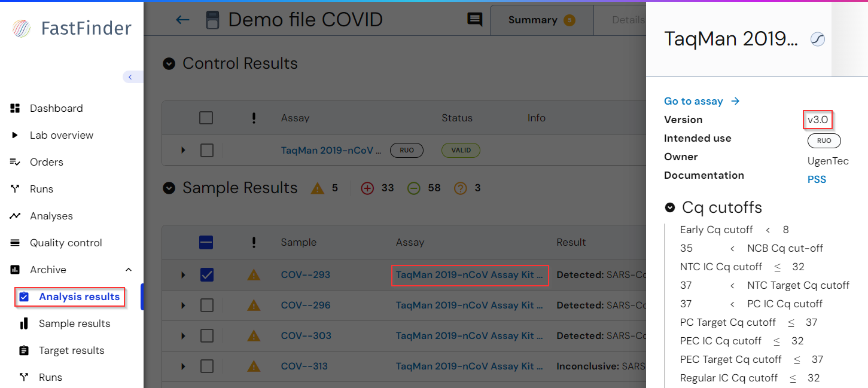Click the warning triangle on COV--296 row
The width and height of the screenshot is (868, 388).
(254, 305)
